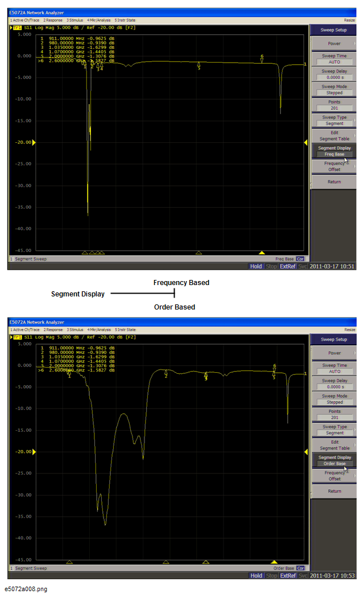Click clock reading 2011-03-17 10:51
The width and height of the screenshot is (364, 594).
(x=332, y=266)
